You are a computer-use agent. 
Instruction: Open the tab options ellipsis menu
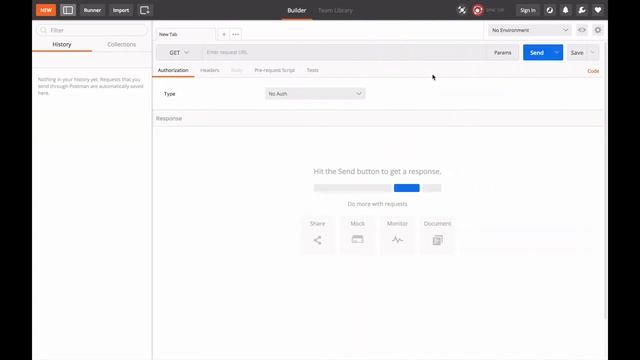tap(236, 34)
